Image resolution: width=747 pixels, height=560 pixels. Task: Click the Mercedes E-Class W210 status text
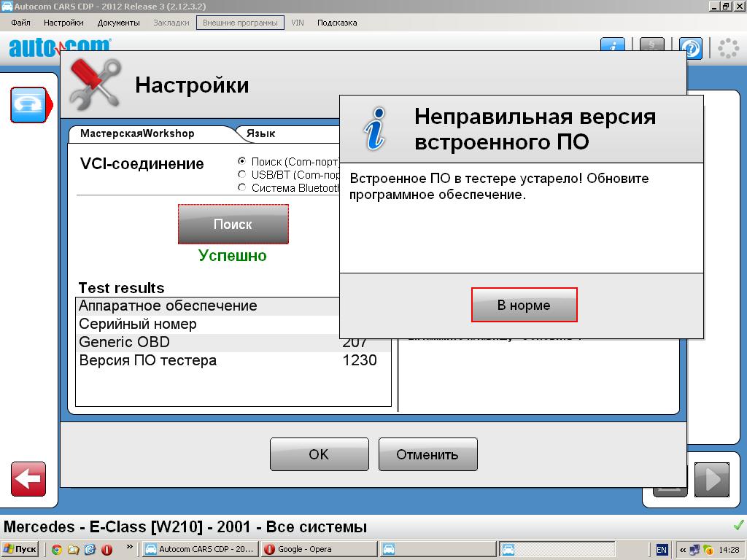pyautogui.click(x=185, y=526)
